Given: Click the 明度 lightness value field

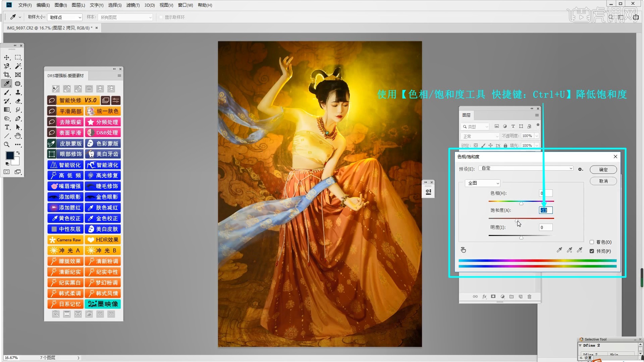Looking at the screenshot, I should point(545,227).
